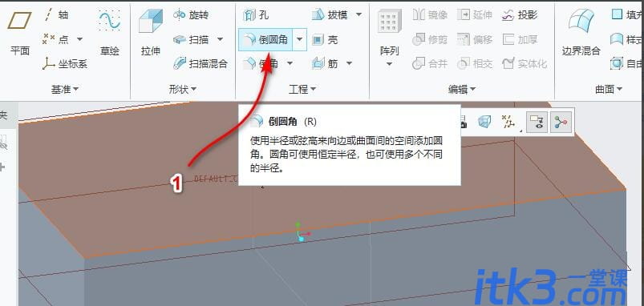Select the 延伸 extend tool

tap(474, 15)
